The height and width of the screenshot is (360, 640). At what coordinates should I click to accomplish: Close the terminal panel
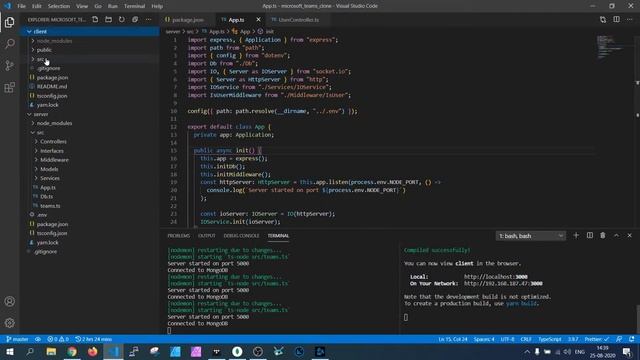click(630, 236)
